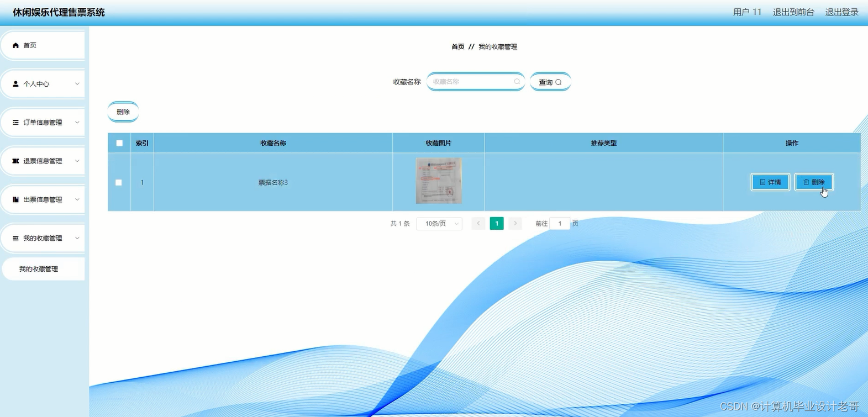The height and width of the screenshot is (417, 868).
Task: Click 退出登录 in header
Action: click(x=842, y=12)
